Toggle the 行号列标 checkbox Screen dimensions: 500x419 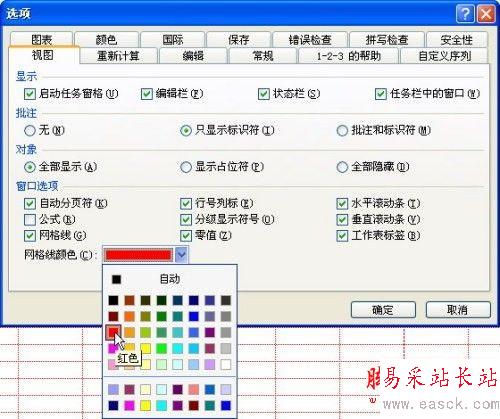coord(186,203)
